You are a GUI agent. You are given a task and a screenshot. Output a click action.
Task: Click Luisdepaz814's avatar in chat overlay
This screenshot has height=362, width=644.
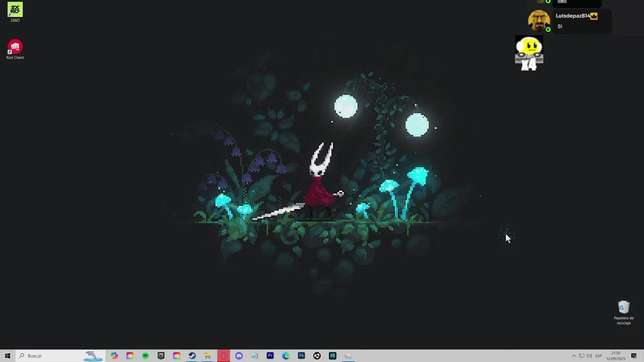(538, 21)
